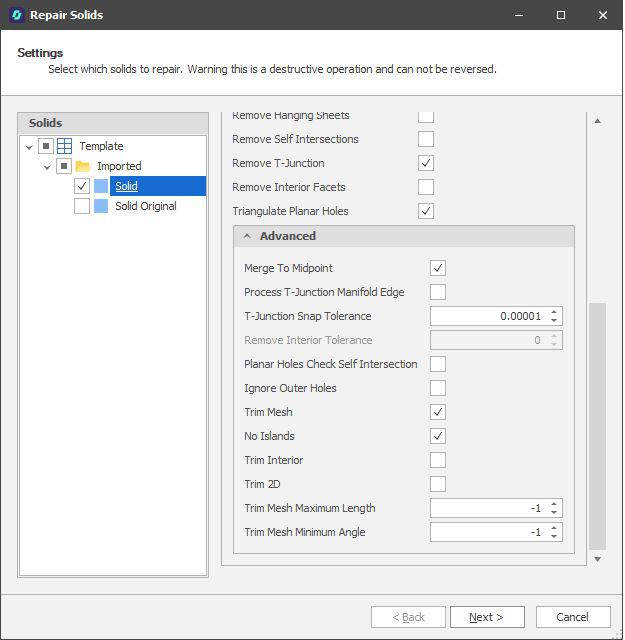Increase T-Junction Snap Tolerance value
Viewport: 625px width, 640px height.
coord(554,312)
